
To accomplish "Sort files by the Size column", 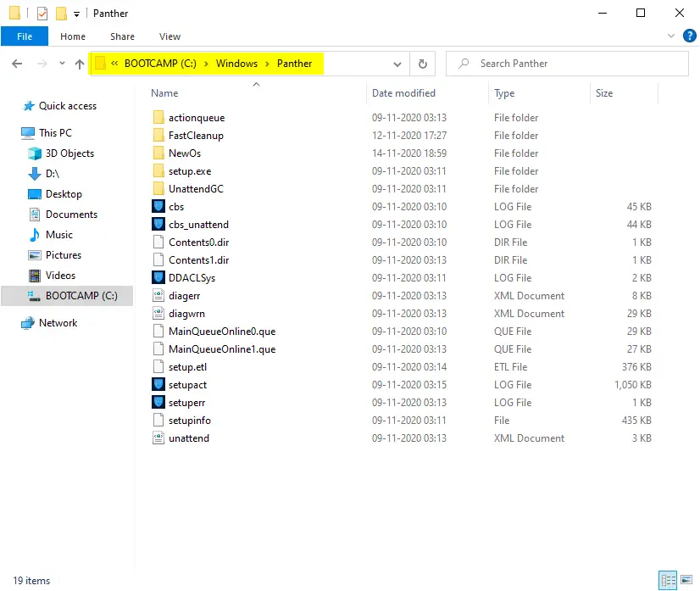I will point(604,93).
